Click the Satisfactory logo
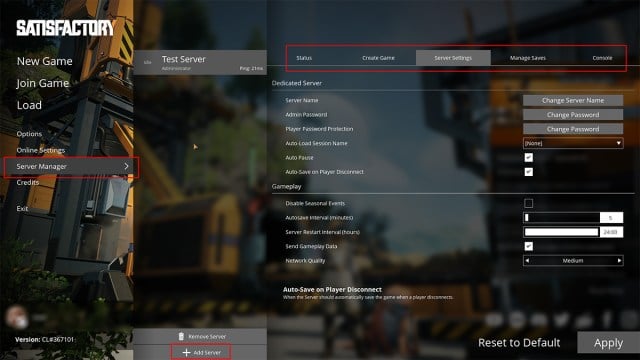 tap(66, 28)
